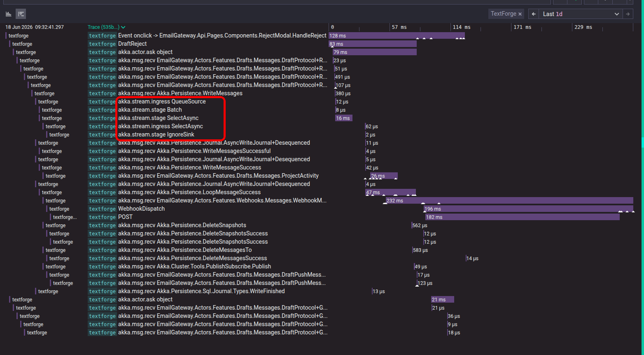Viewport: 644px width, 355px height.
Task: Select the WebhookDispatch span
Action: tap(141, 209)
